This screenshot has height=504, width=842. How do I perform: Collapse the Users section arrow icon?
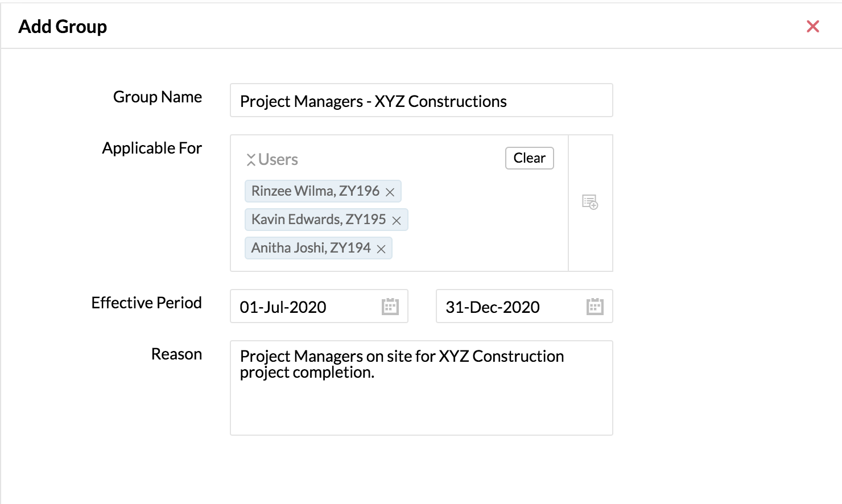(250, 160)
